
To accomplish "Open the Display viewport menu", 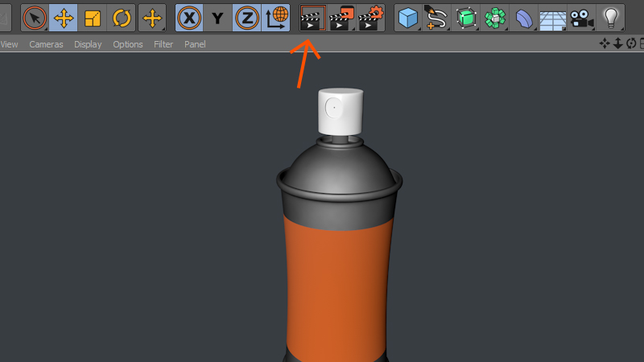I will (88, 44).
